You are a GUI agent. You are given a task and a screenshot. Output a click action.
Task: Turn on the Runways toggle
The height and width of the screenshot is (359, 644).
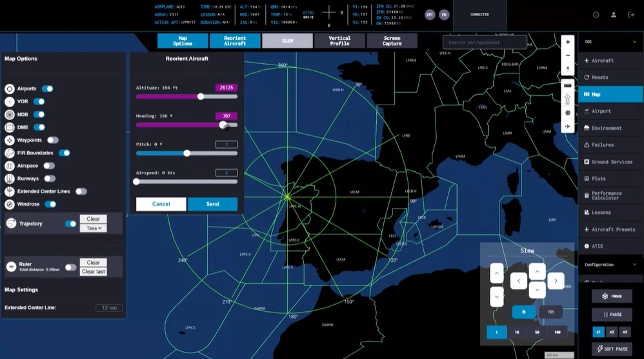click(49, 179)
